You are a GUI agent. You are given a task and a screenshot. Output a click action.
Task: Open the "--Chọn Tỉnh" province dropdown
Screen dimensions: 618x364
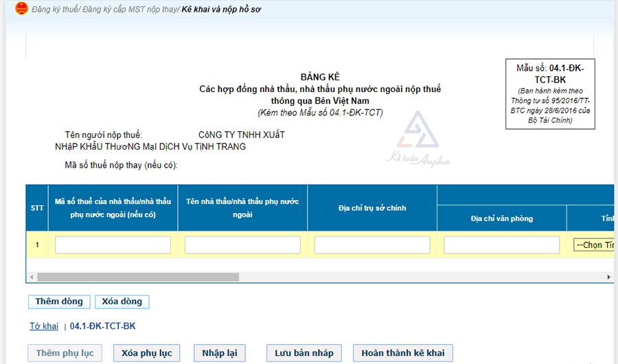click(x=595, y=245)
